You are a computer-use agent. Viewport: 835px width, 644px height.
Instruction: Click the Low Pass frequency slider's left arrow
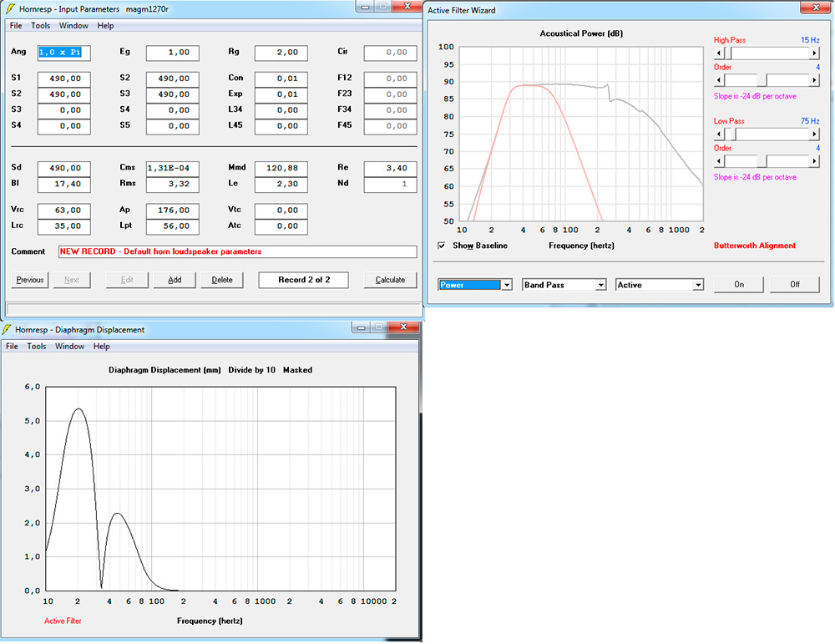pyautogui.click(x=719, y=134)
